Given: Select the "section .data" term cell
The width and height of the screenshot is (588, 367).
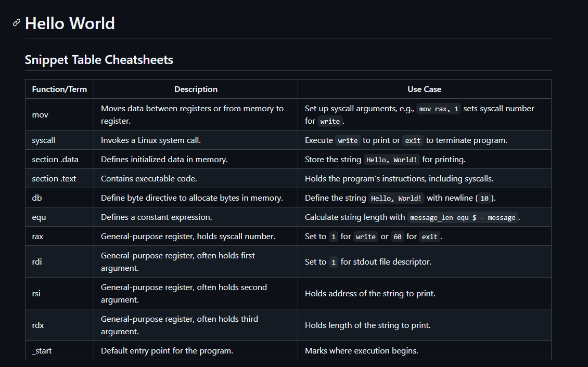Looking at the screenshot, I should (x=55, y=160).
